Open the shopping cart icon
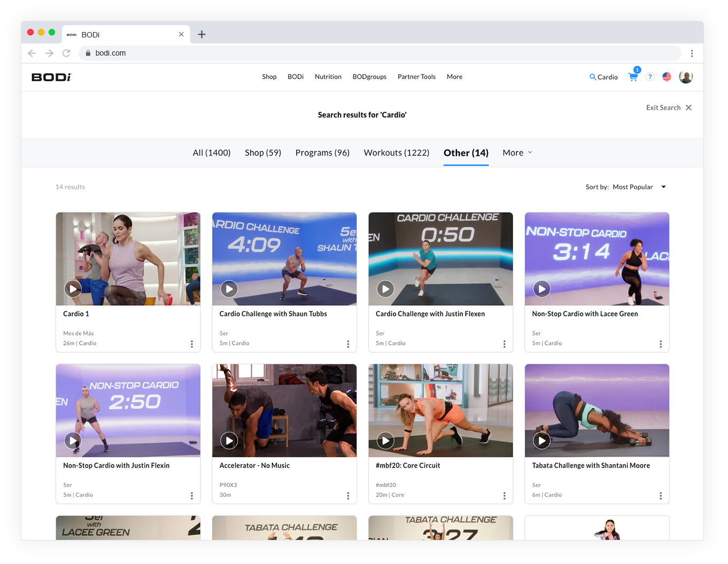This screenshot has width=728, height=564. pos(633,77)
